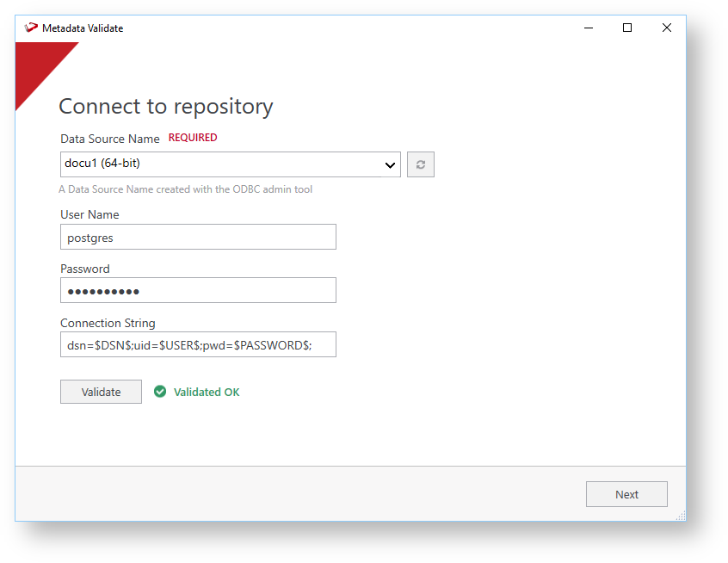This screenshot has width=728, height=563.
Task: Maximize the Metadata Validate window
Action: tap(627, 28)
